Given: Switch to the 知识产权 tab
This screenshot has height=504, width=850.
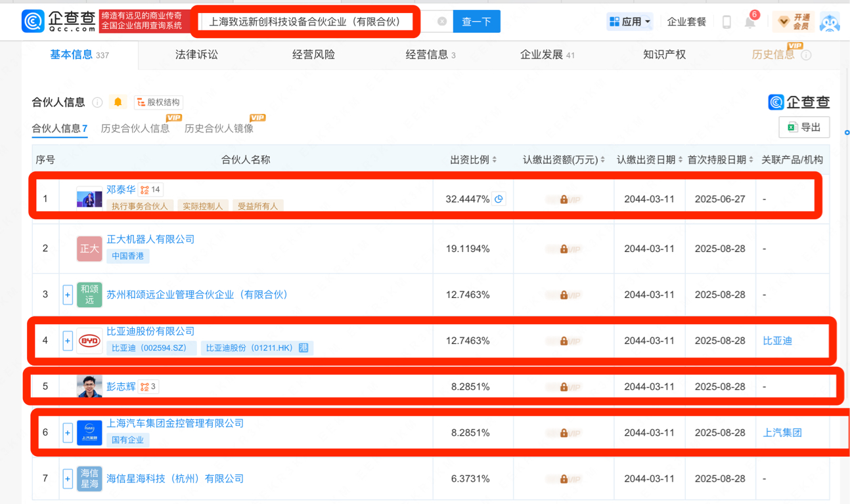Looking at the screenshot, I should point(664,55).
